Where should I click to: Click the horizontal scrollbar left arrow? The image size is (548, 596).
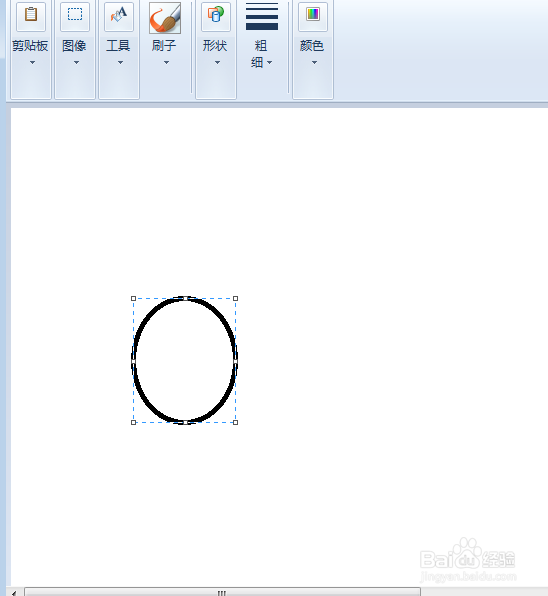point(14,593)
